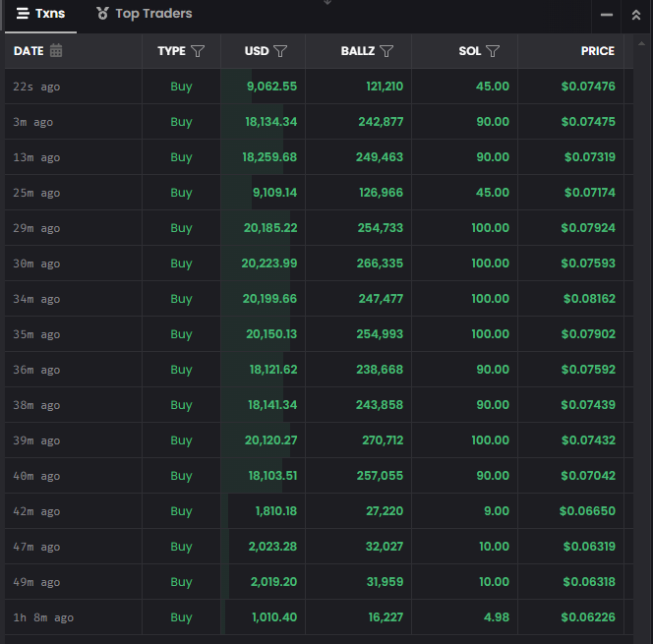
Task: Click Buy type in 34m ago row
Action: (181, 299)
